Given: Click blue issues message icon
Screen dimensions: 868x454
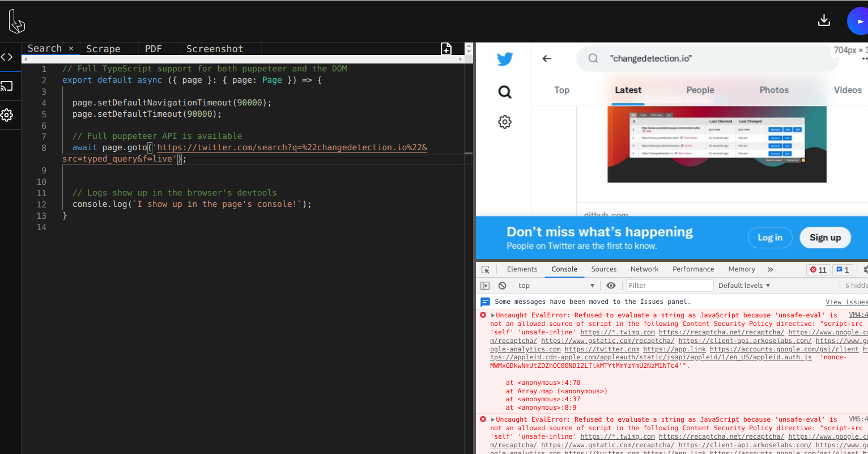Looking at the screenshot, I should pos(485,302).
